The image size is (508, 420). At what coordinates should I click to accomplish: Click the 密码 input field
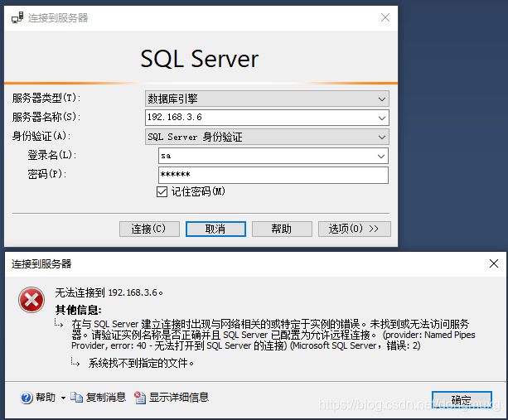point(273,175)
